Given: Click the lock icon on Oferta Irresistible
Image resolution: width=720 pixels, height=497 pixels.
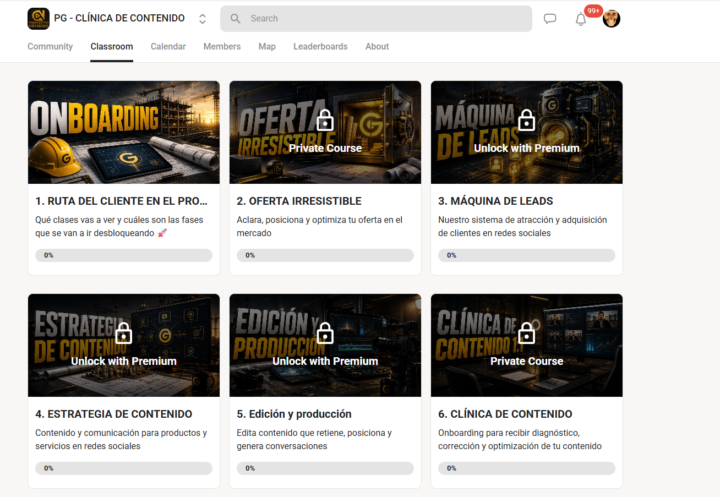Looking at the screenshot, I should click(325, 120).
